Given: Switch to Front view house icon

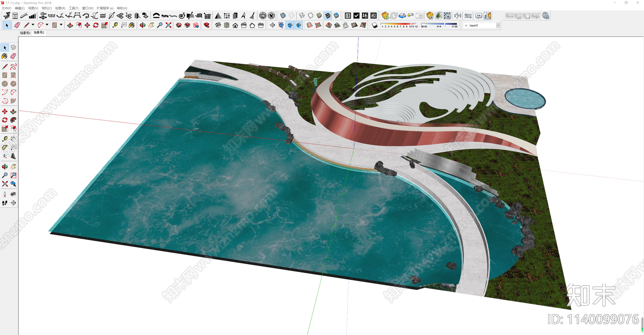Looking at the screenshot, I should point(235,25).
